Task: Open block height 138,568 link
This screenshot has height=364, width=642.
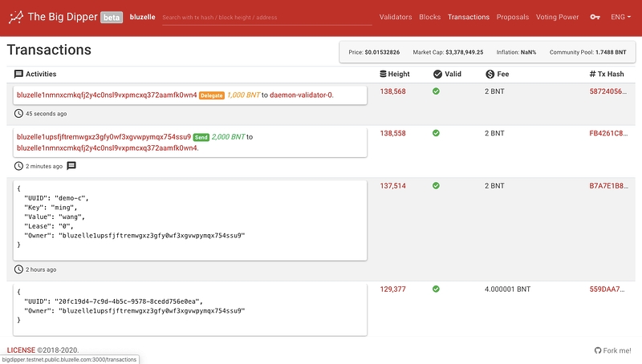Action: coord(392,91)
